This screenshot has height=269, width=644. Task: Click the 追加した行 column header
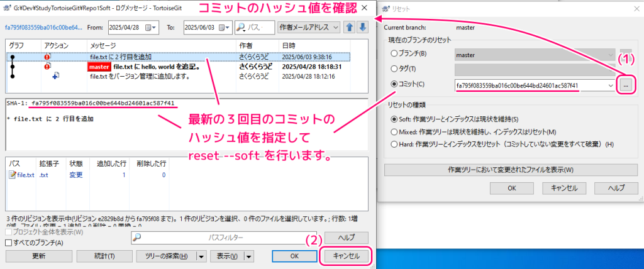[x=109, y=163]
